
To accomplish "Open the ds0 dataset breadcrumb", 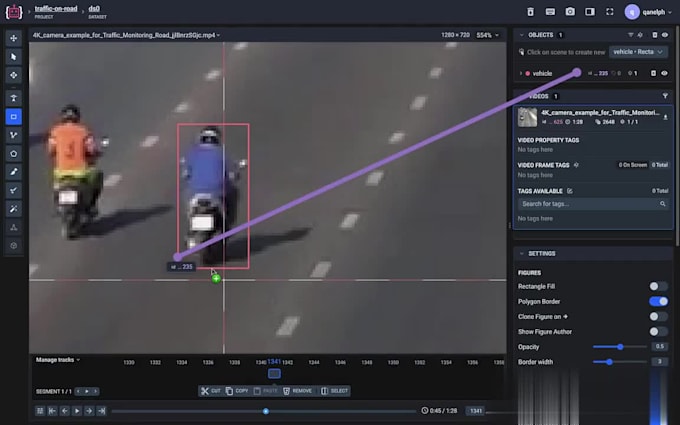I will click(x=94, y=8).
